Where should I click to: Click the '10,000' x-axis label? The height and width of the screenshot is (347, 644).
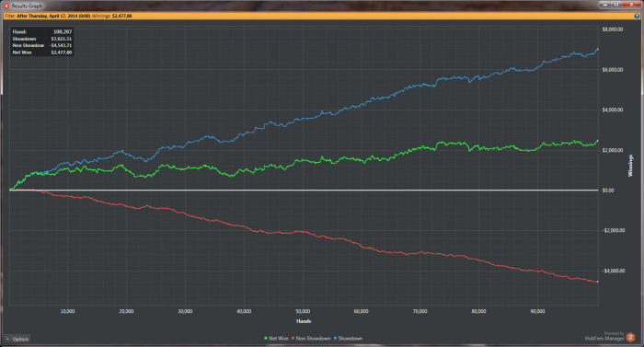(68, 311)
